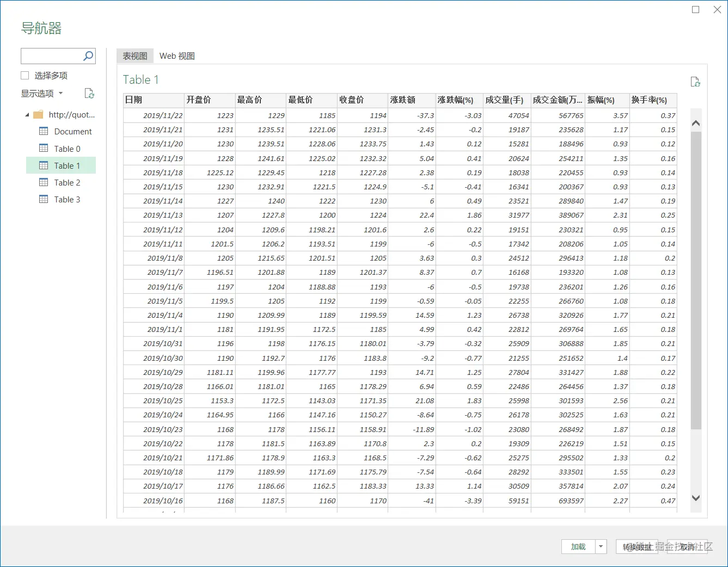This screenshot has height=567, width=728.
Task: Collapse the http://quot... tree node
Action: click(x=27, y=115)
